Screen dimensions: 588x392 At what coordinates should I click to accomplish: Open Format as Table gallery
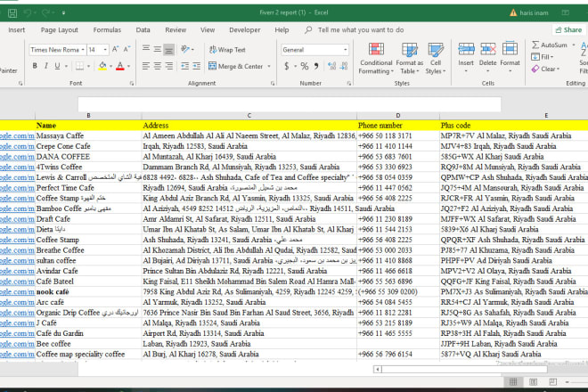[x=409, y=58]
